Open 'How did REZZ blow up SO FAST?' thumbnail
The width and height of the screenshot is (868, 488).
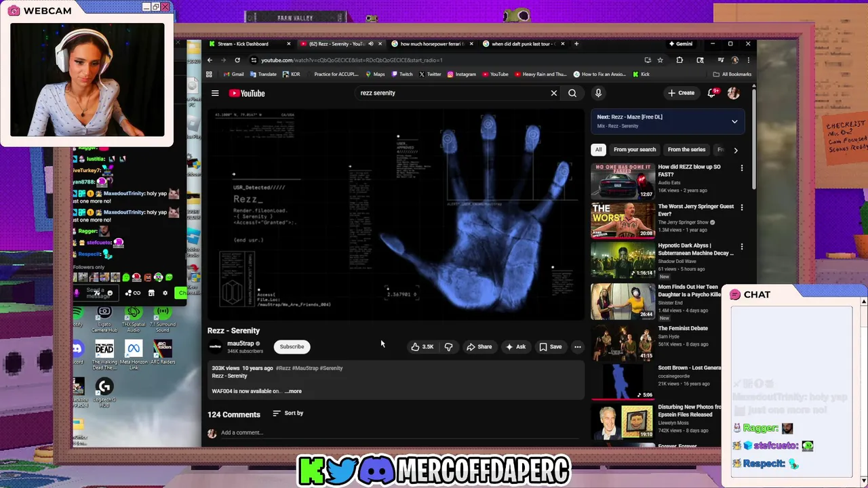pos(623,181)
